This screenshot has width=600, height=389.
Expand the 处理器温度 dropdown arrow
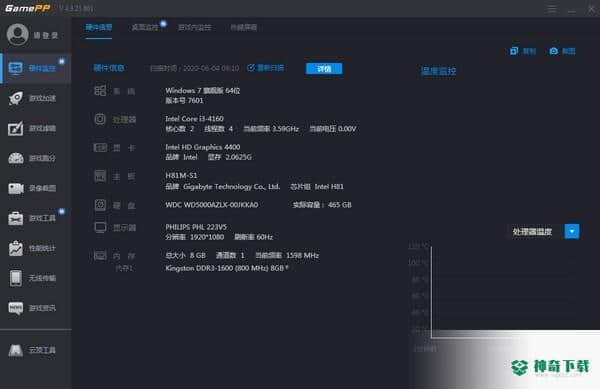572,231
